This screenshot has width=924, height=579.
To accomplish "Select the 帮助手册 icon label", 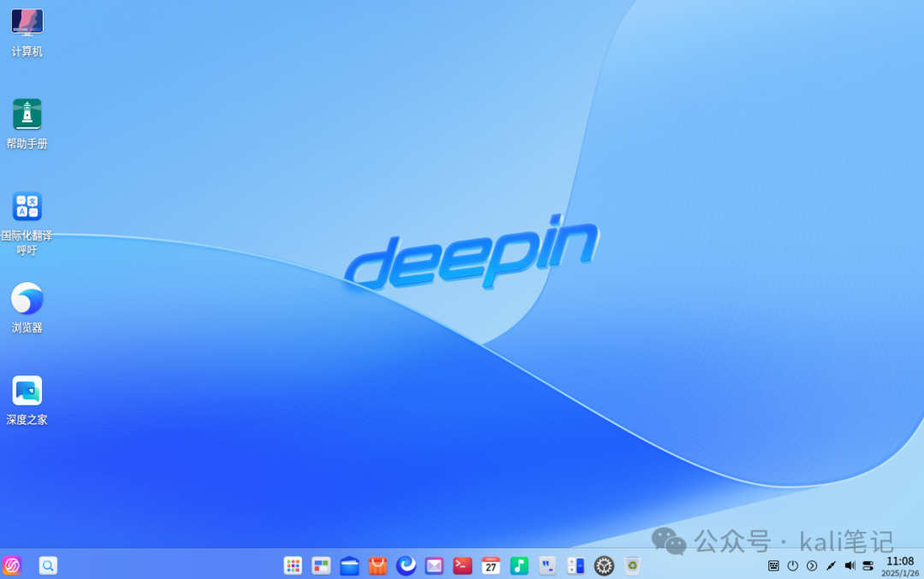I will (x=27, y=144).
